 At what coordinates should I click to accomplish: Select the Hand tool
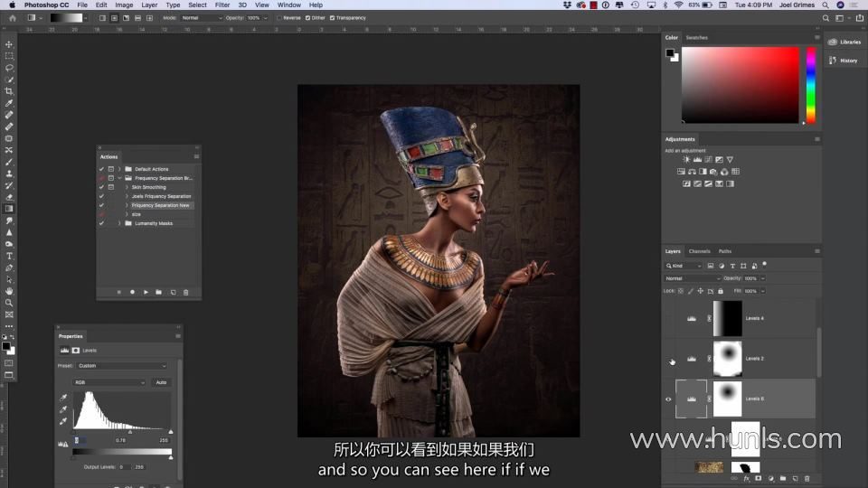click(9, 291)
